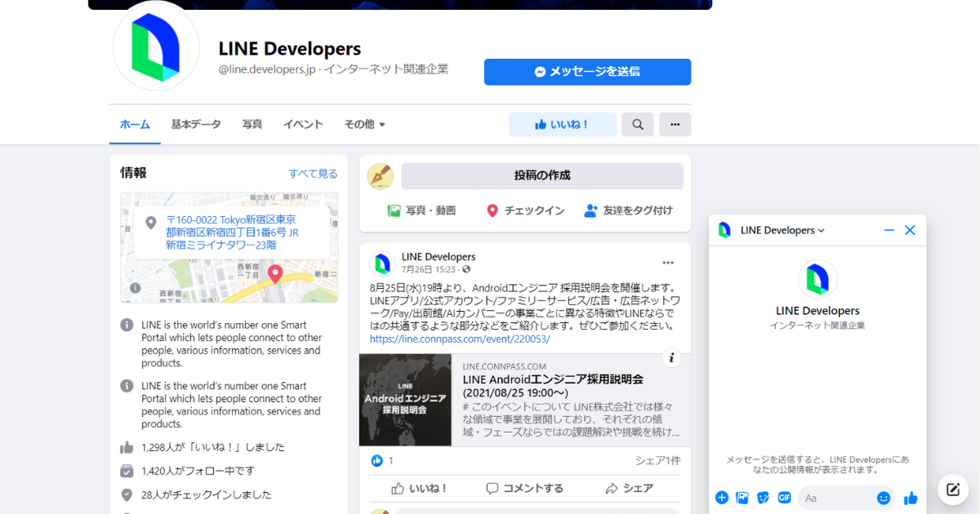Click the メッセージを送信 button
980x514 pixels.
pyautogui.click(x=587, y=72)
